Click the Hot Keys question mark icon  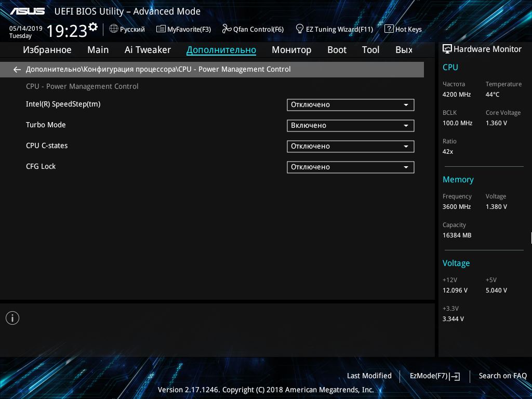389,29
